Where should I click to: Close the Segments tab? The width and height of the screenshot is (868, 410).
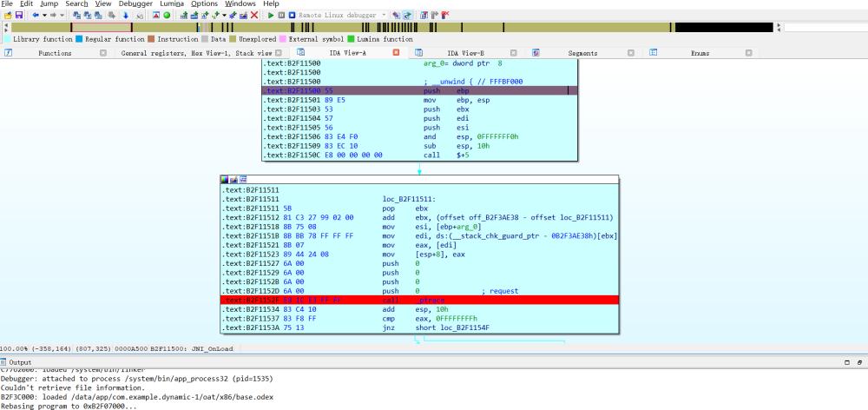pyautogui.click(x=631, y=53)
